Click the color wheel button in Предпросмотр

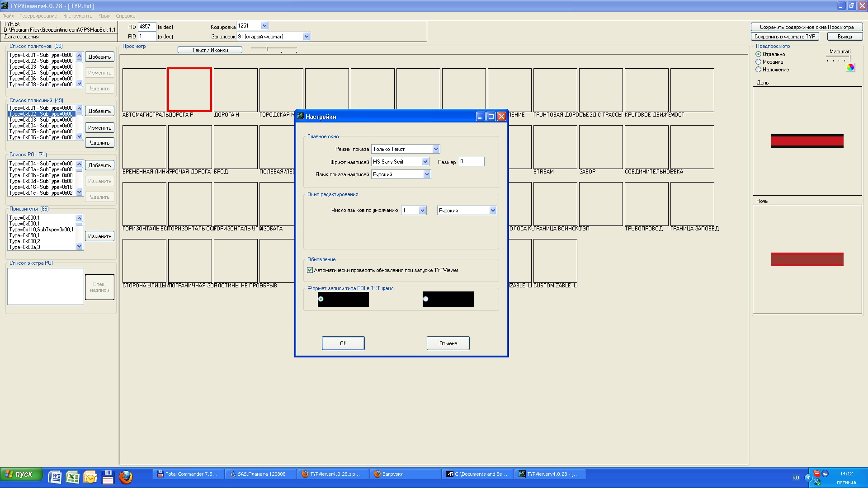point(850,68)
